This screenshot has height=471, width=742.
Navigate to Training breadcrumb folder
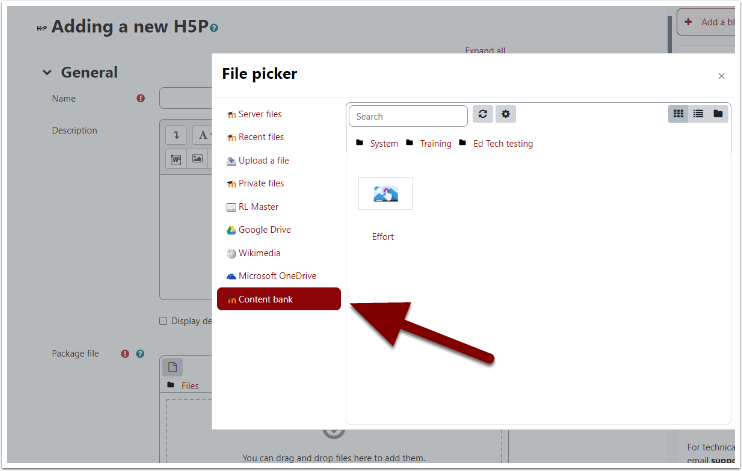[x=435, y=144]
